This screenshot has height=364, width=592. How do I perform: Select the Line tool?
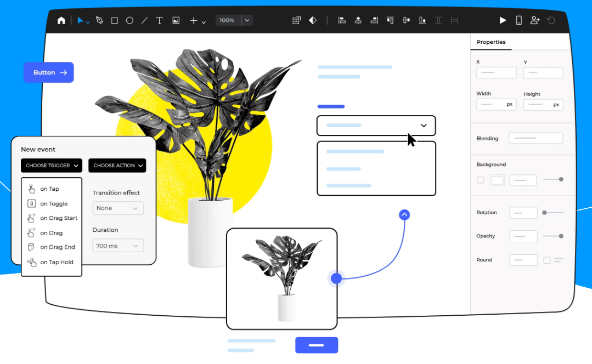(x=145, y=20)
